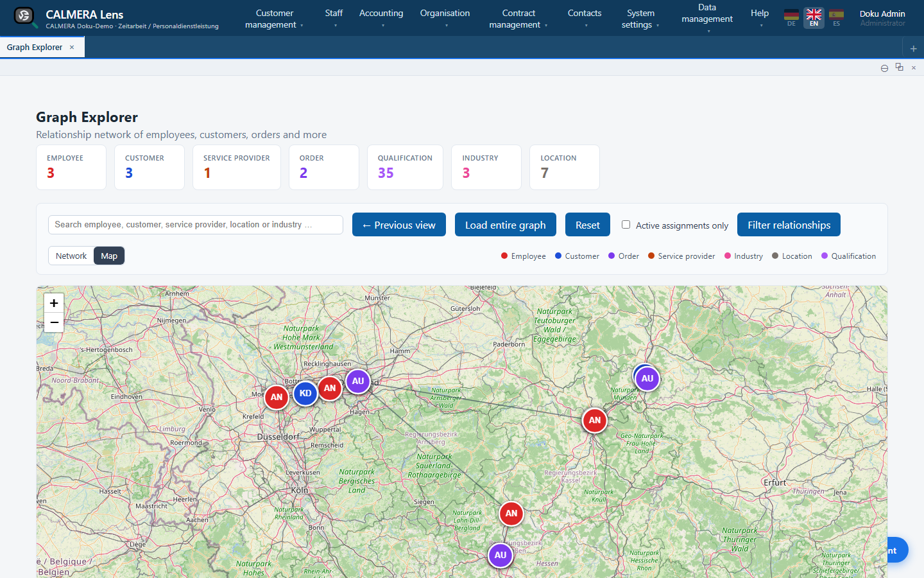This screenshot has width=924, height=578.
Task: Toggle Employee legend entry
Action: 524,256
